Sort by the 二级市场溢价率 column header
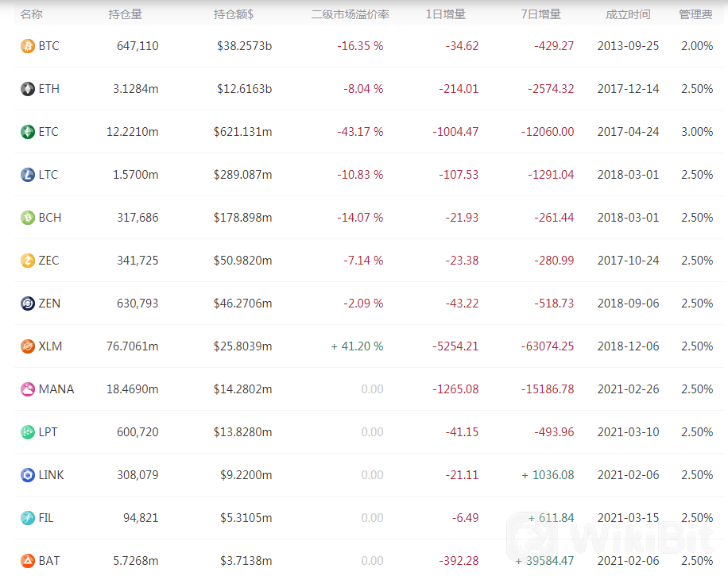 (x=350, y=14)
